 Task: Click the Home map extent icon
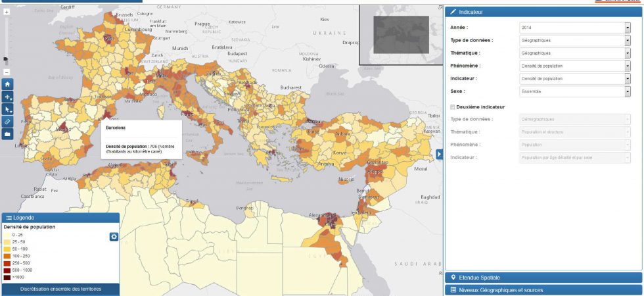[x=7, y=84]
